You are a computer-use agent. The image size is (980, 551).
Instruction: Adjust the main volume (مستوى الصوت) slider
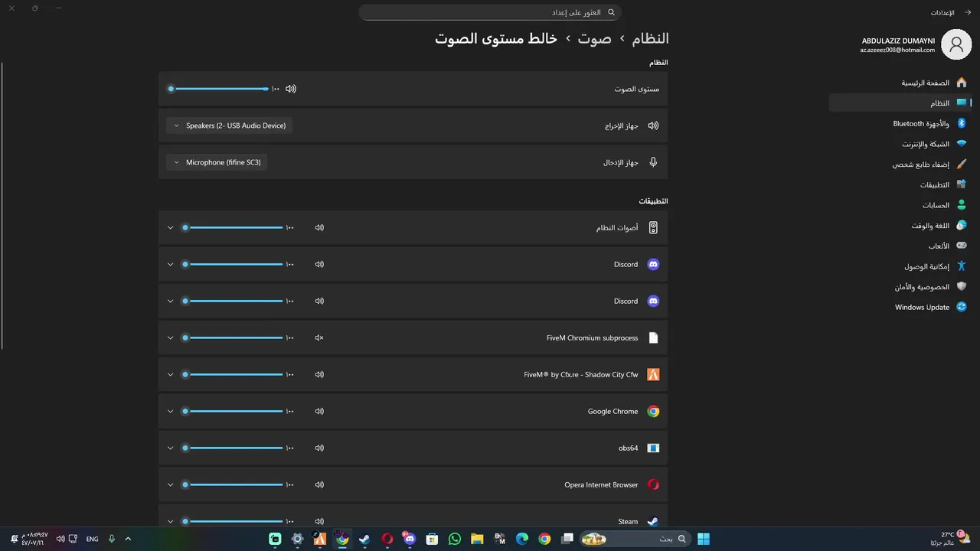coord(219,89)
